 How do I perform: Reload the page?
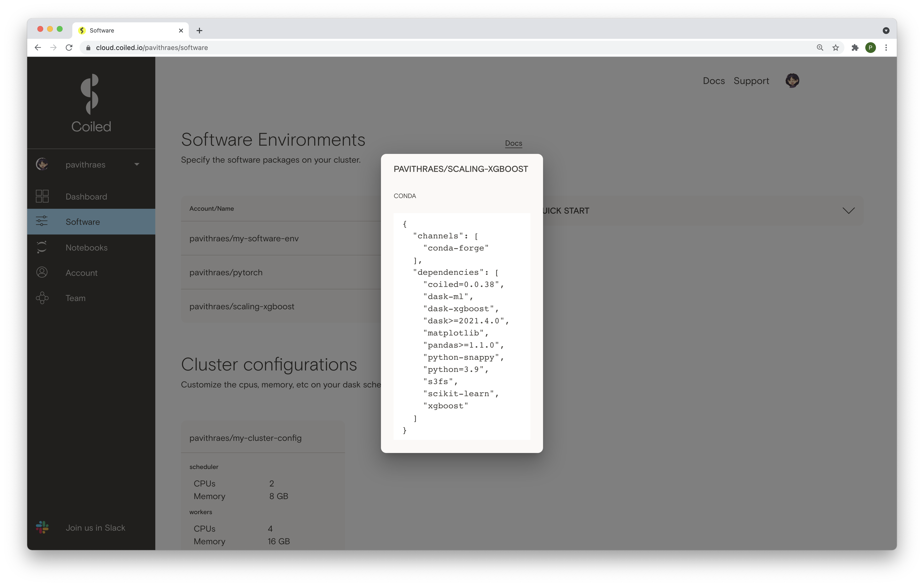click(69, 48)
